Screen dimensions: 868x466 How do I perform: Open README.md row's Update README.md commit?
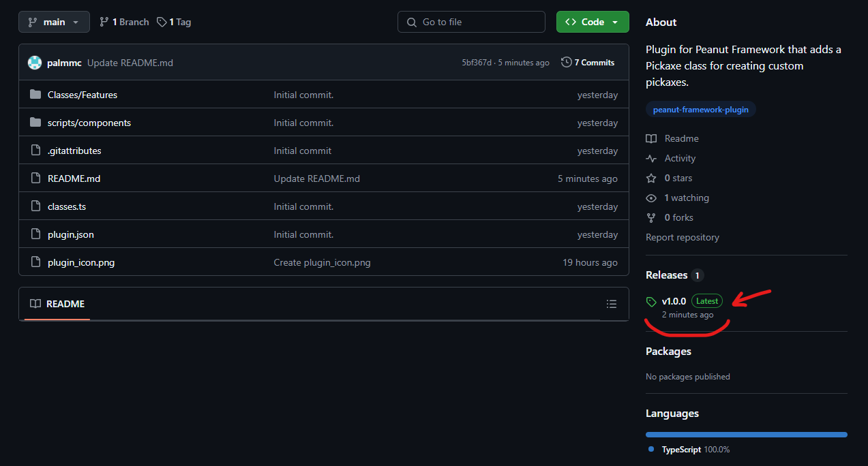(x=316, y=178)
